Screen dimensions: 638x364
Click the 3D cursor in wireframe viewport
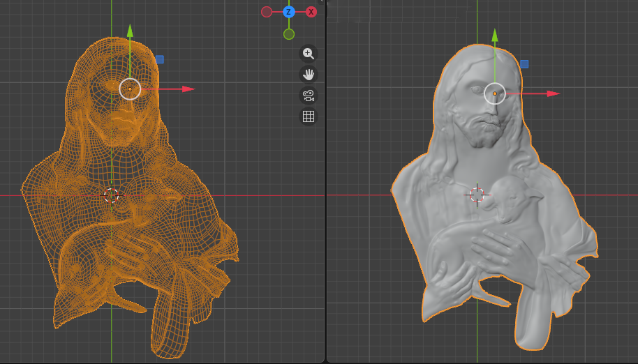pos(112,195)
